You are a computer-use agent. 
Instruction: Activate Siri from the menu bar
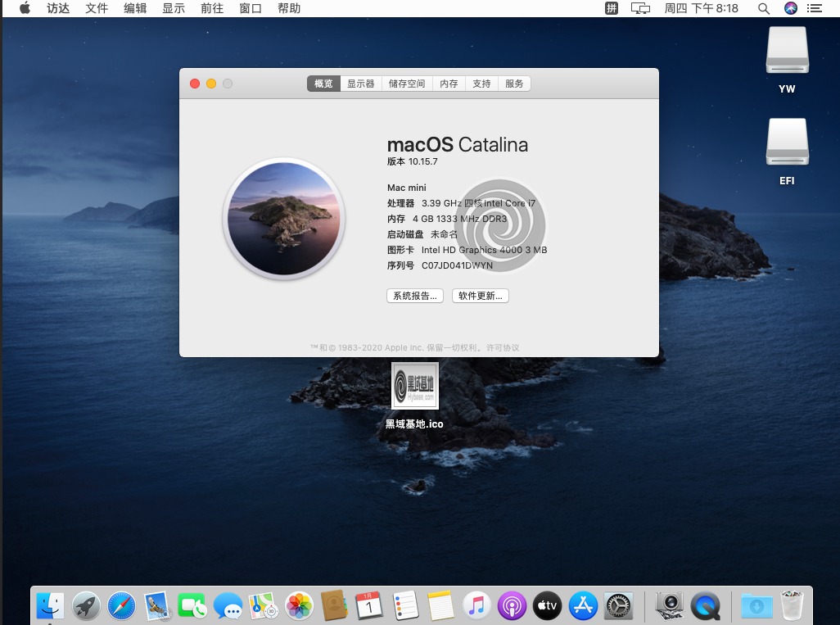click(x=791, y=8)
